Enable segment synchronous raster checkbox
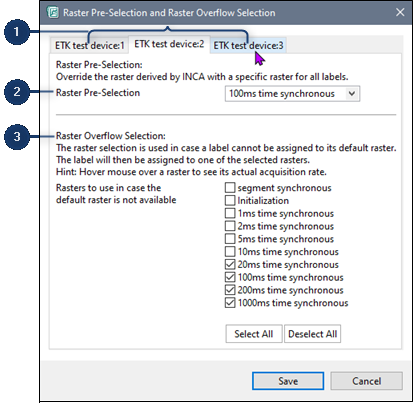The width and height of the screenshot is (417, 405). (230, 188)
